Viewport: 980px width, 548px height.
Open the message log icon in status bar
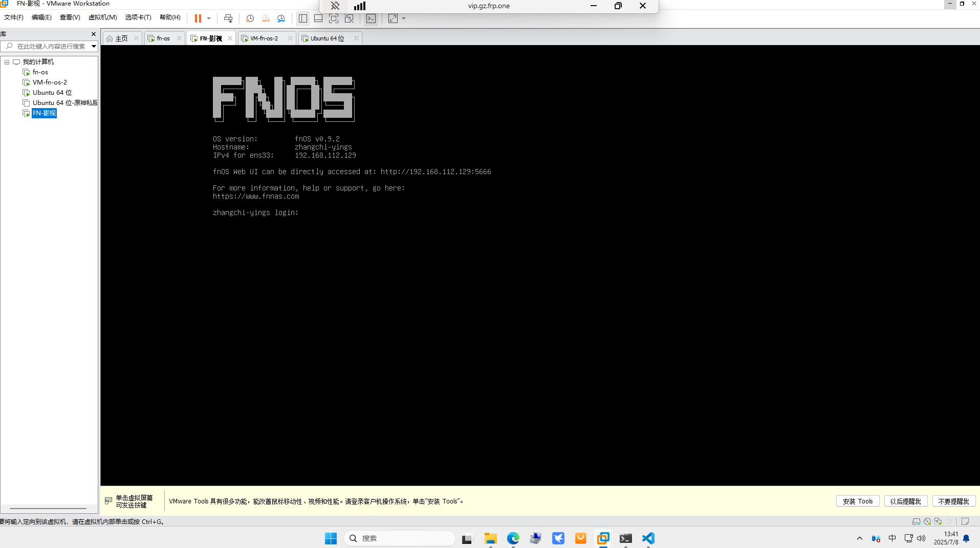pyautogui.click(x=965, y=521)
